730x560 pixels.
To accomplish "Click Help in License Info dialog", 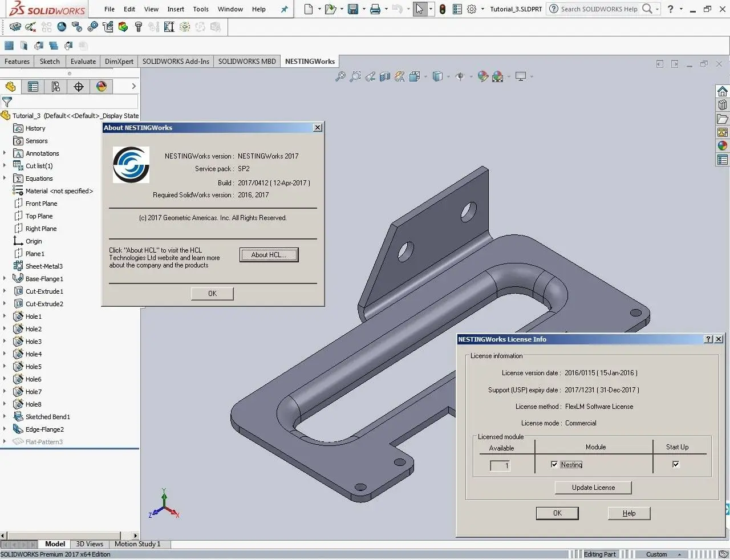I will [629, 513].
